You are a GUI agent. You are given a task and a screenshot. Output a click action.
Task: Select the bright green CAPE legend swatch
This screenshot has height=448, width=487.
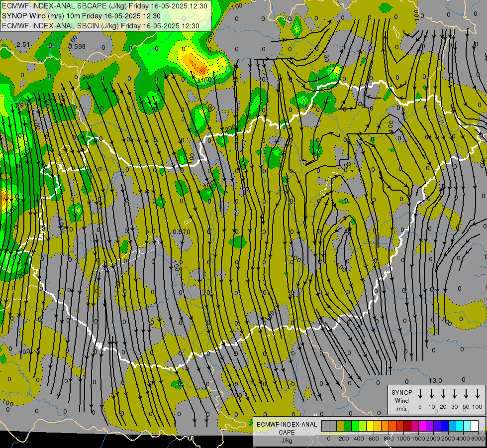[355, 426]
